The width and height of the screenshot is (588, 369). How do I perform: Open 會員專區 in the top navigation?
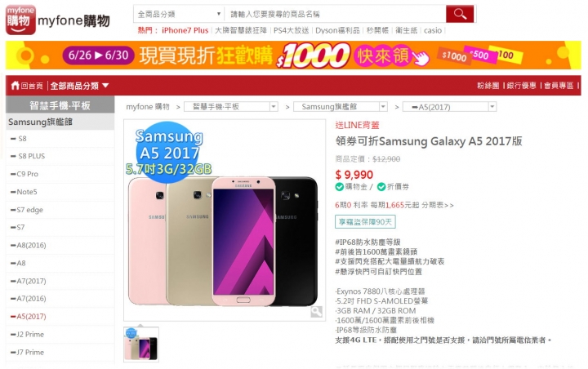559,86
